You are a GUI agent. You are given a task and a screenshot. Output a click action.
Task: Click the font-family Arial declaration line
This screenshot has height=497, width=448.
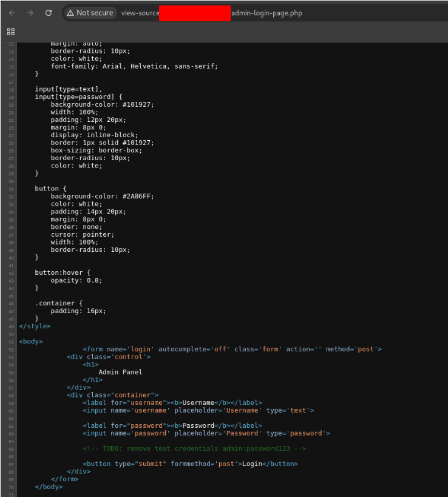(x=134, y=66)
